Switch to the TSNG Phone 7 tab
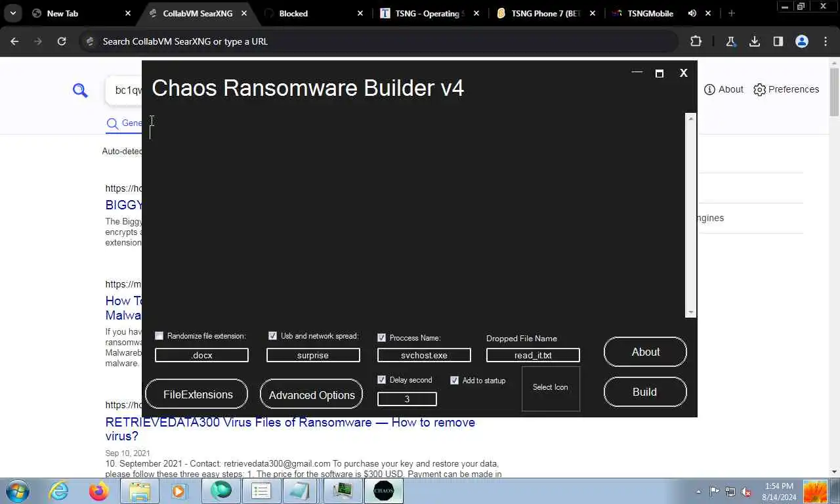The width and height of the screenshot is (840, 504). (x=546, y=13)
